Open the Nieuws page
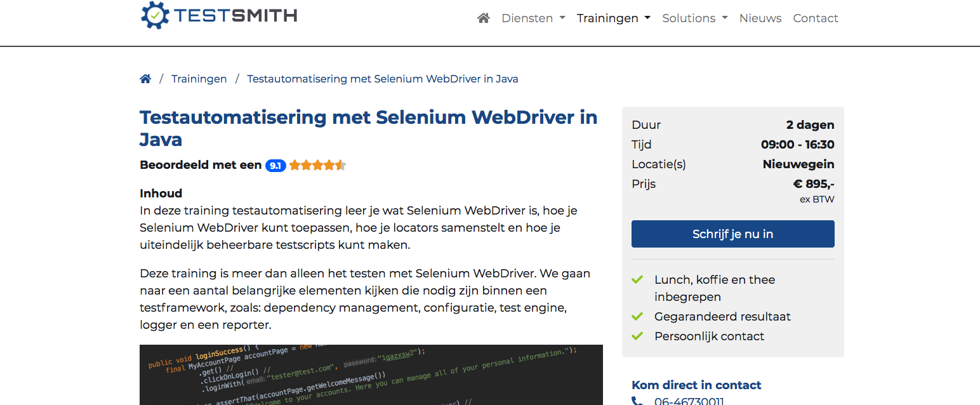Screen dimensions: 980x405 (760, 18)
